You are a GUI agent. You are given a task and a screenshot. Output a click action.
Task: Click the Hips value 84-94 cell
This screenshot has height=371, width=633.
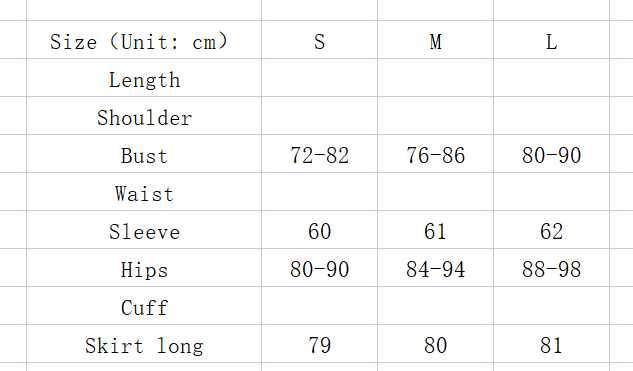tap(435, 267)
